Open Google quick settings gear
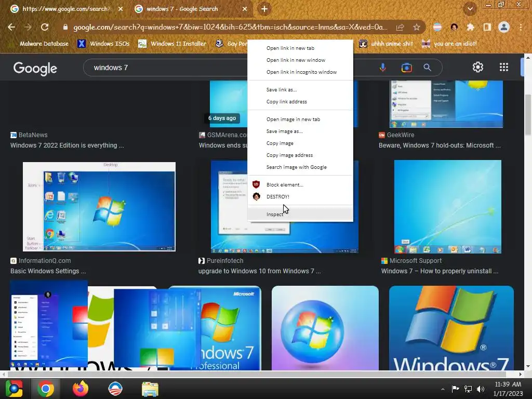Screen dimensions: 532x399 [478, 67]
